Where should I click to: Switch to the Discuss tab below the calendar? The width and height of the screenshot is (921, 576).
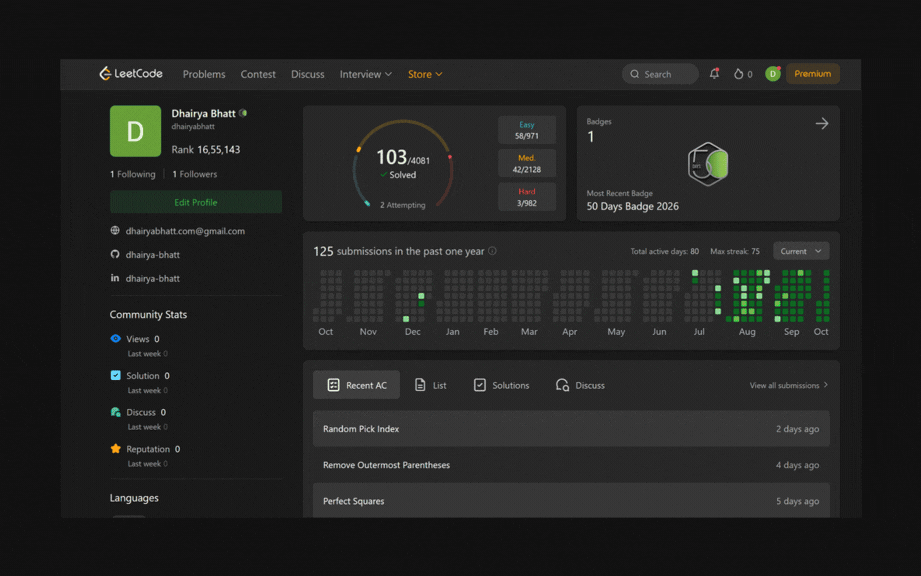pyautogui.click(x=580, y=385)
